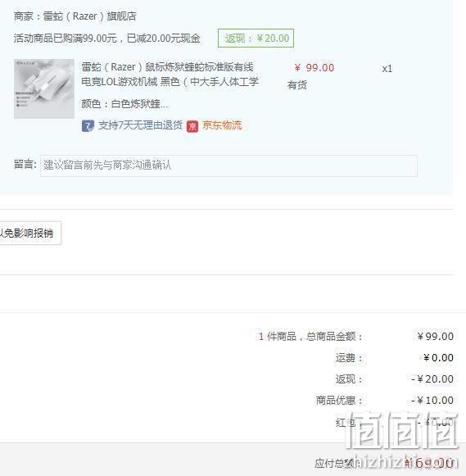Click the 商品优惠 discount -¥10.00
Image resolution: width=466 pixels, height=476 pixels.
point(432,400)
